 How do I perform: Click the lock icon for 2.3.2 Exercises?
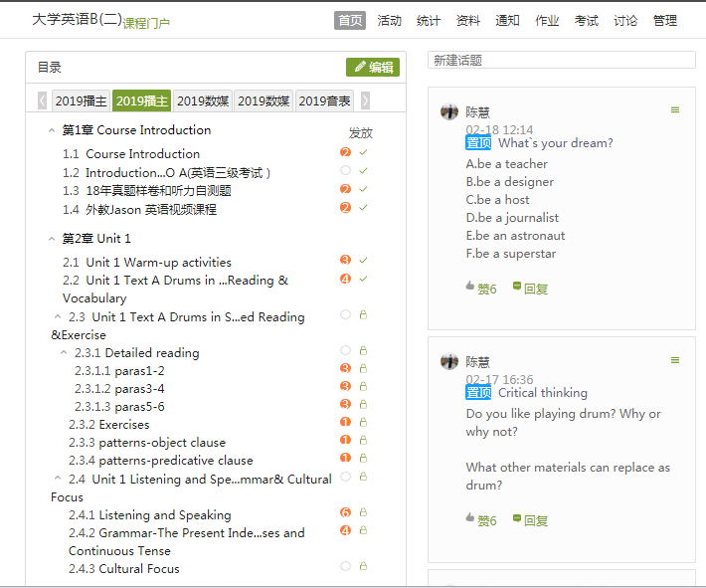[x=363, y=422]
